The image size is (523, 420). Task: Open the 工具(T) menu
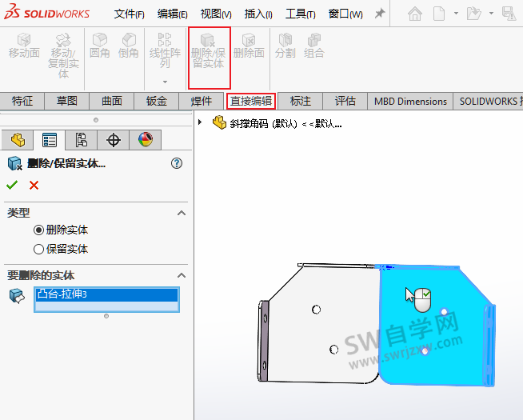(300, 14)
